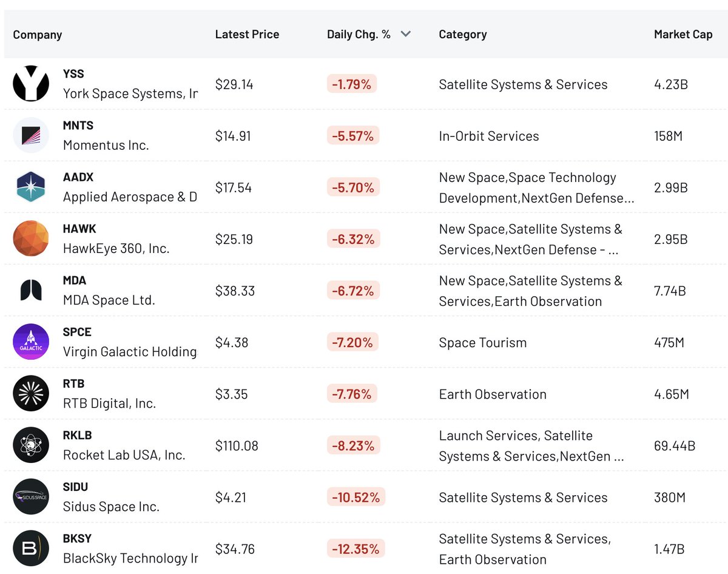Viewport: 728px width, 574px height.
Task: Sort by the Company column header
Action: click(x=38, y=35)
